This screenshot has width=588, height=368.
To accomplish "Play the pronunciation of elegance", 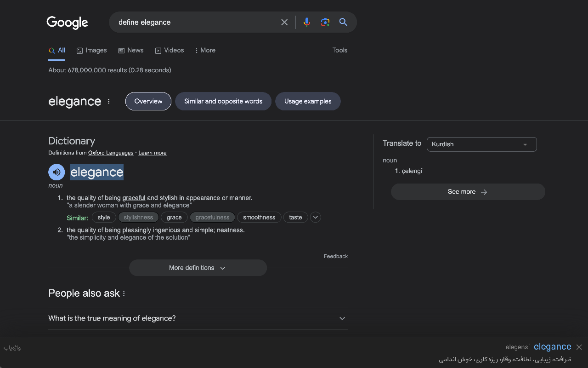I will (x=56, y=172).
